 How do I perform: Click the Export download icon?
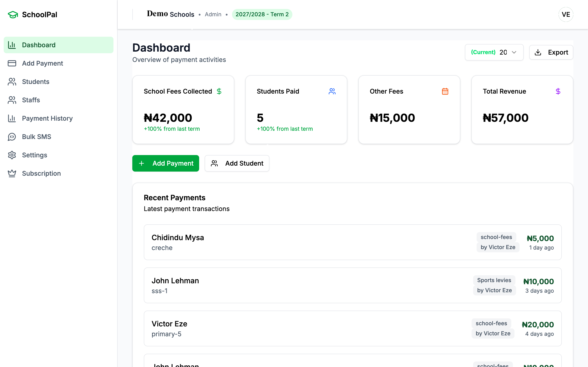click(x=538, y=53)
